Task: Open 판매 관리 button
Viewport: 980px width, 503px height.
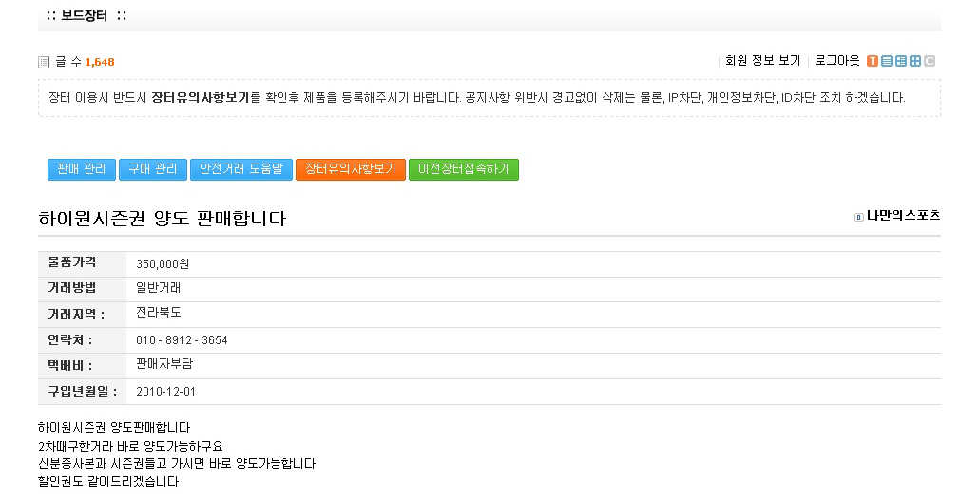Action: pyautogui.click(x=82, y=169)
